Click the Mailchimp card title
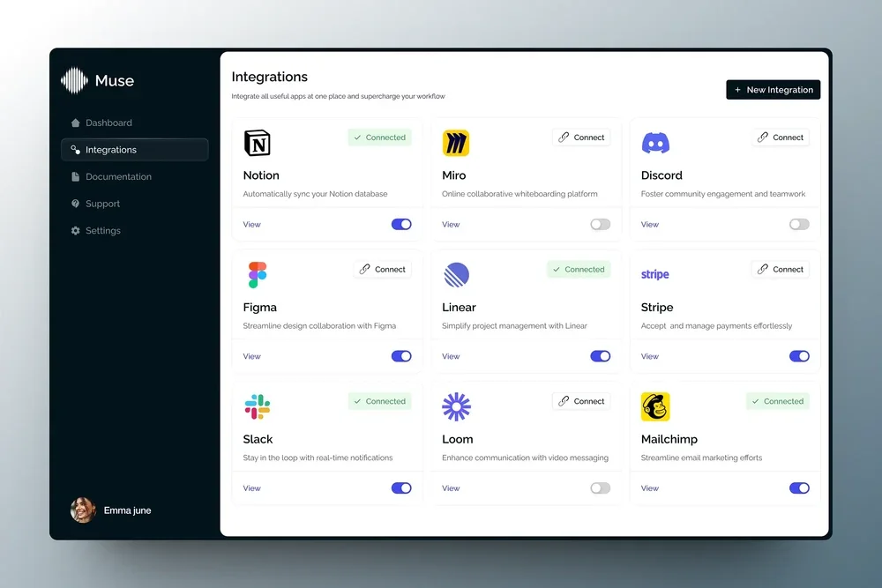This screenshot has height=588, width=882. (669, 439)
